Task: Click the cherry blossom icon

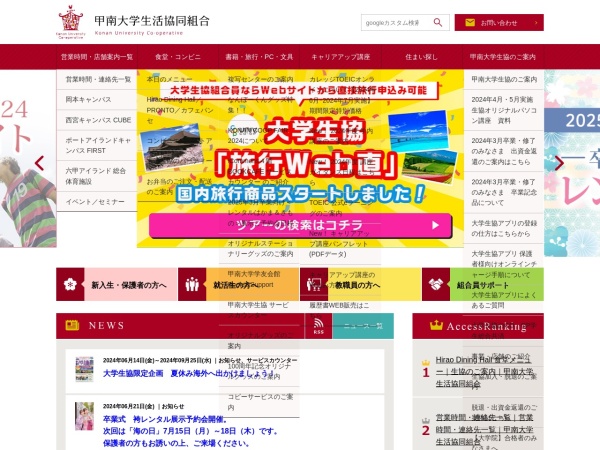Action: coord(70,284)
